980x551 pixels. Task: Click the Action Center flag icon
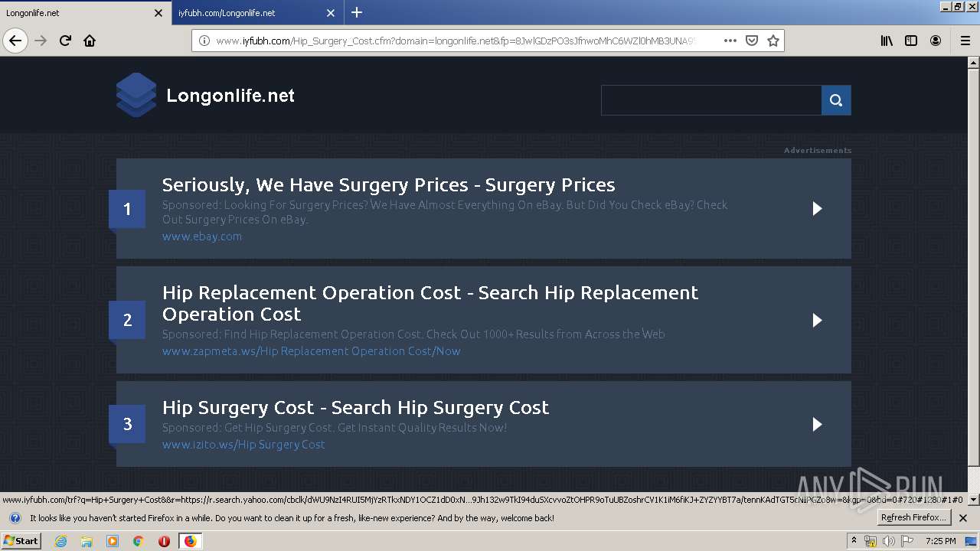click(x=906, y=541)
